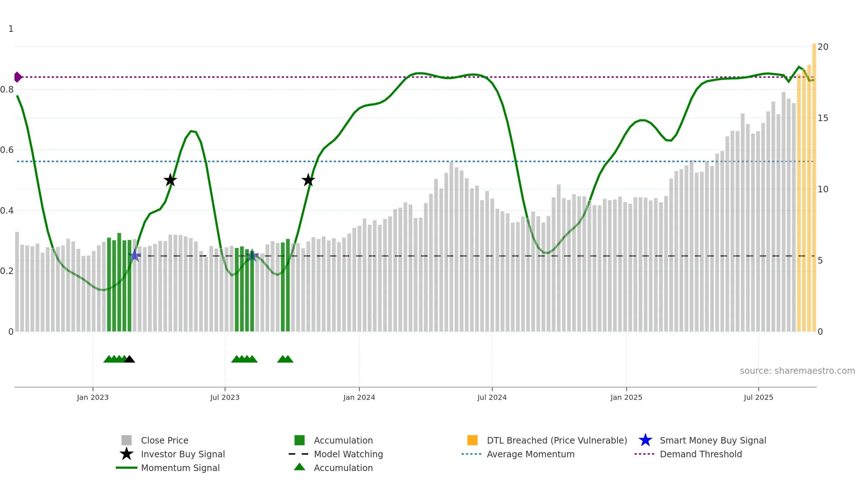Click the black star Investor Buy legend icon
Image resolution: width=868 pixels, height=488 pixels.
127,454
